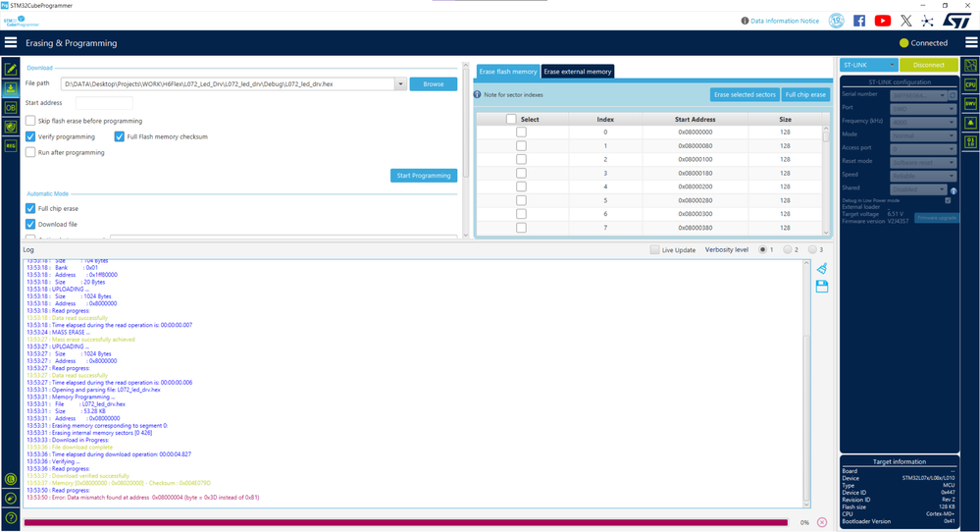
Task: Open the X social icon
Action: pos(905,21)
